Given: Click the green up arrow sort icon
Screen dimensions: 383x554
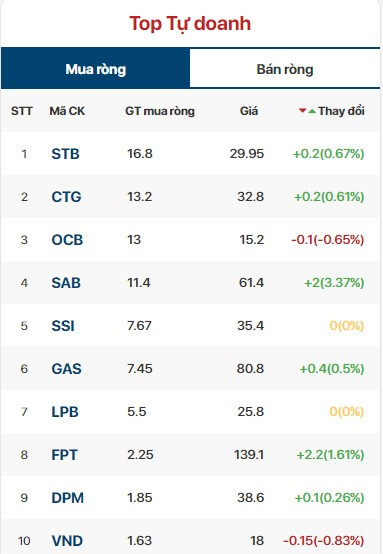Looking at the screenshot, I should [312, 111].
